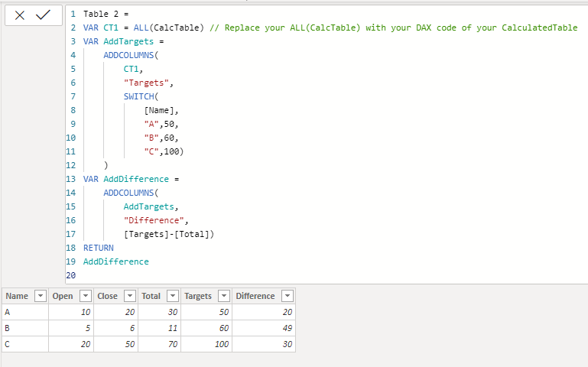Click the Name cell containing B

click(x=25, y=328)
